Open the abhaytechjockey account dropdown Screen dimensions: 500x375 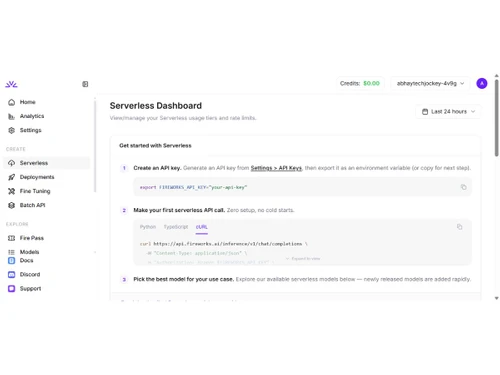[430, 83]
